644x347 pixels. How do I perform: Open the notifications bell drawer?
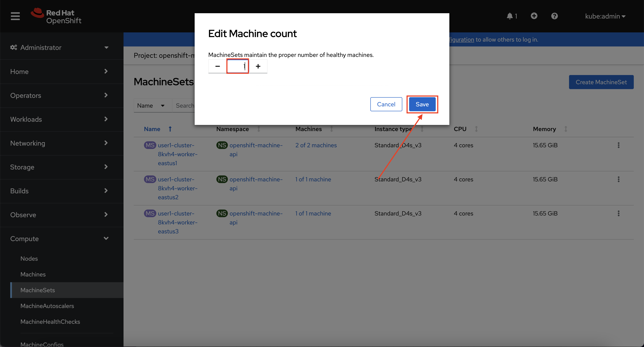coord(510,16)
